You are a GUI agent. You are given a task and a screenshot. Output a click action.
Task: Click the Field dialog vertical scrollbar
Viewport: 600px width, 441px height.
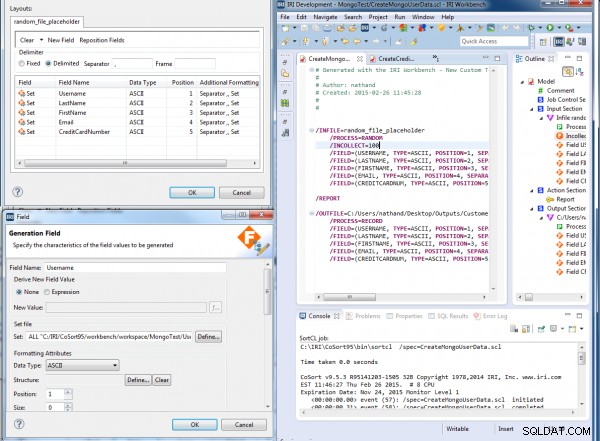(267, 291)
